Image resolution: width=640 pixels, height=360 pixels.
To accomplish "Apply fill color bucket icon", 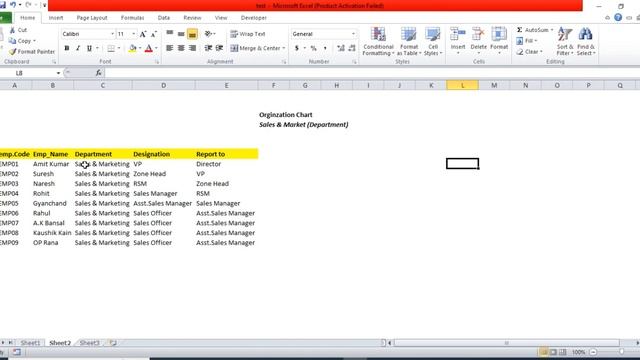I will [132, 48].
